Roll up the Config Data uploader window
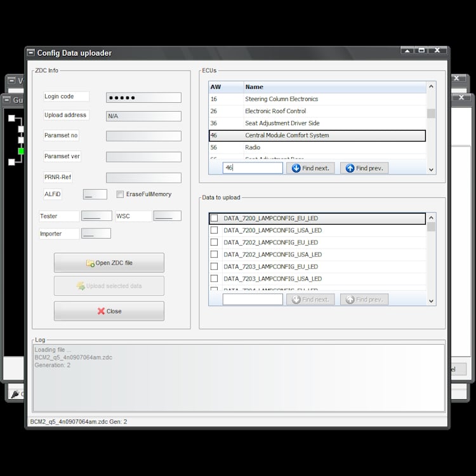 point(407,51)
